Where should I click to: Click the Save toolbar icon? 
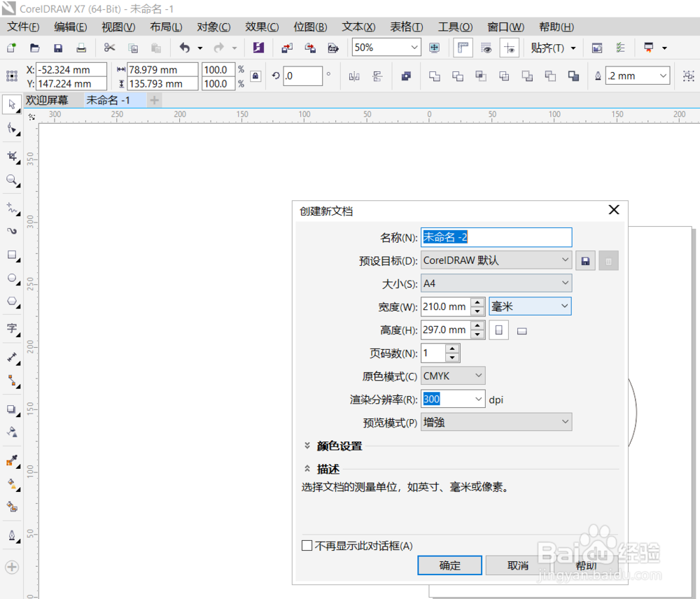click(58, 48)
